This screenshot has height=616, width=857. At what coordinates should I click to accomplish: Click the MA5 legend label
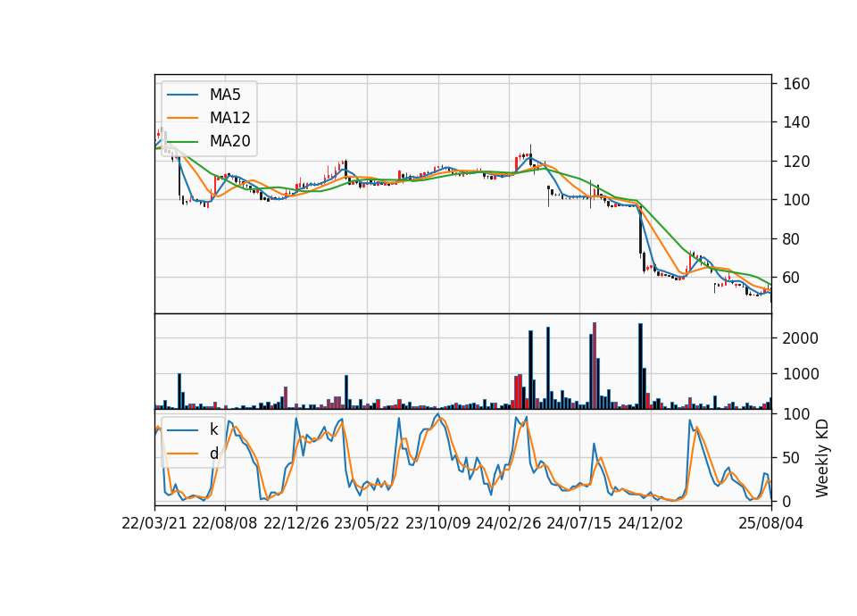225,95
